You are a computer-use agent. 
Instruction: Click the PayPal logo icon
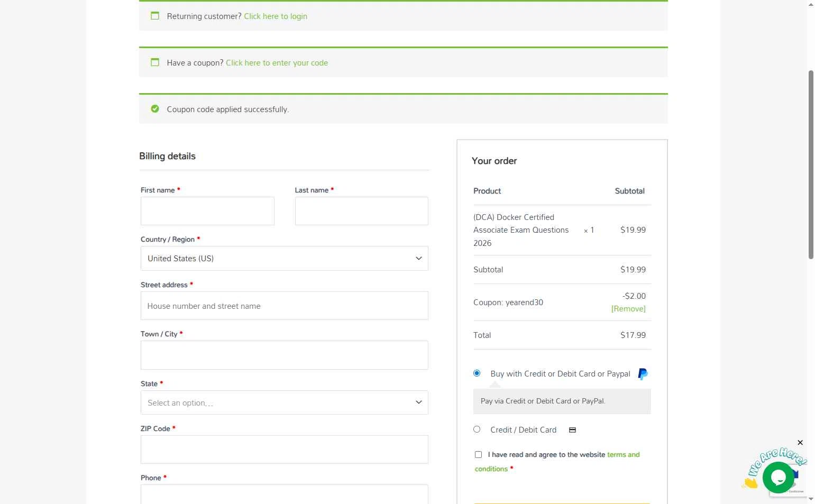[x=643, y=374]
